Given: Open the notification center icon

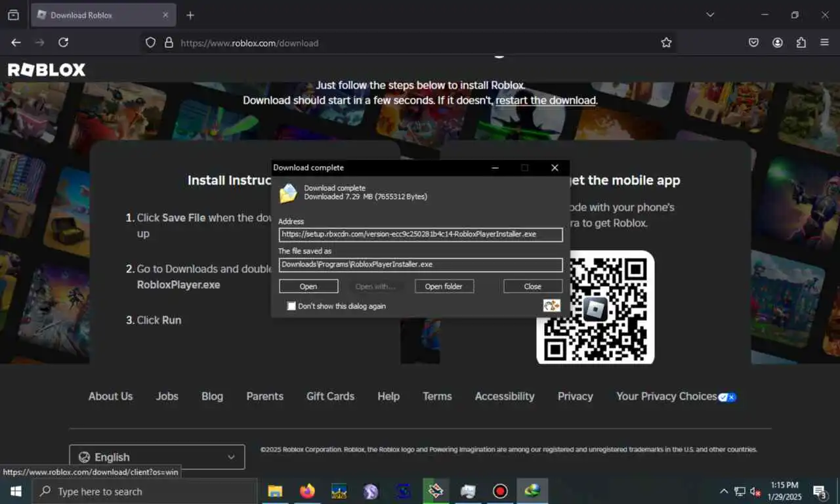Looking at the screenshot, I should coord(820,492).
